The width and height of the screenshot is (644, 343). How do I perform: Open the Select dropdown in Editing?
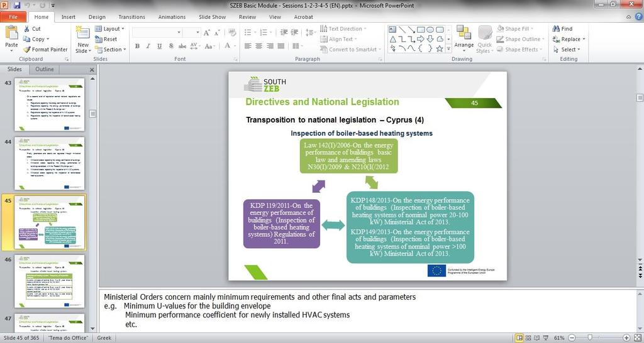coord(567,49)
